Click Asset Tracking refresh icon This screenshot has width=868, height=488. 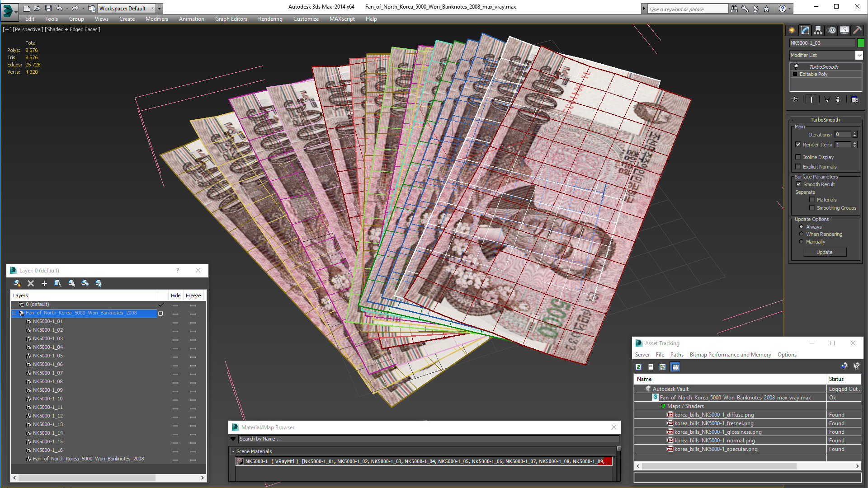638,367
